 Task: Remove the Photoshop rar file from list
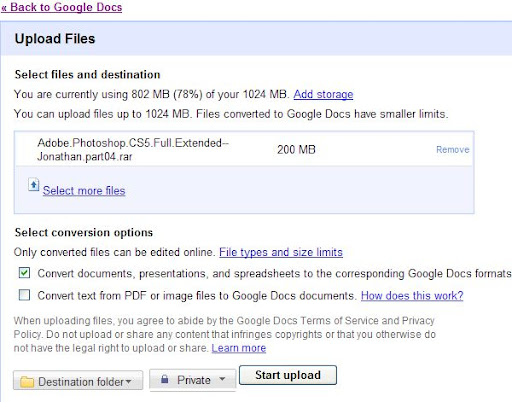tap(453, 150)
